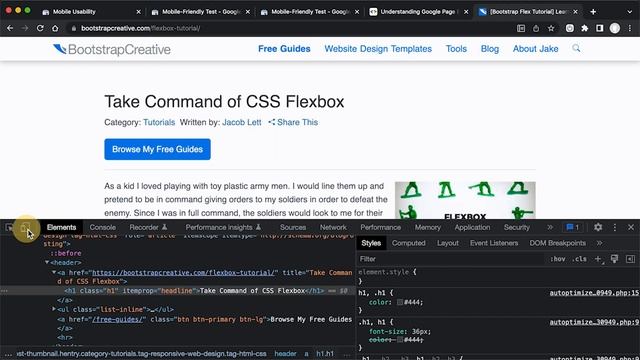Click the share page icon in address bar
This screenshot has height=360, width=640.
(x=536, y=28)
